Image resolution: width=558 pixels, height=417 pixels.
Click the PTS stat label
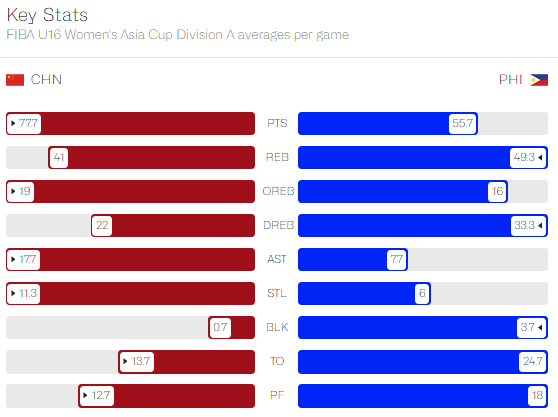click(x=277, y=123)
